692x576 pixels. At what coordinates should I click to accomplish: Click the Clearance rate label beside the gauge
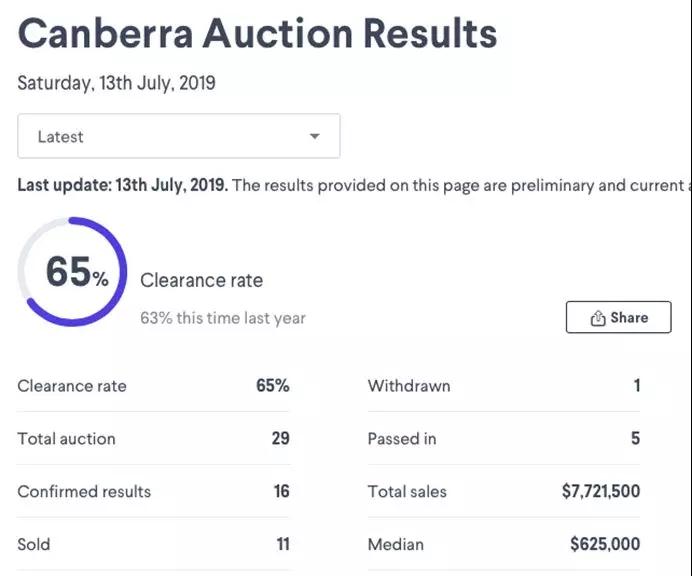click(201, 281)
